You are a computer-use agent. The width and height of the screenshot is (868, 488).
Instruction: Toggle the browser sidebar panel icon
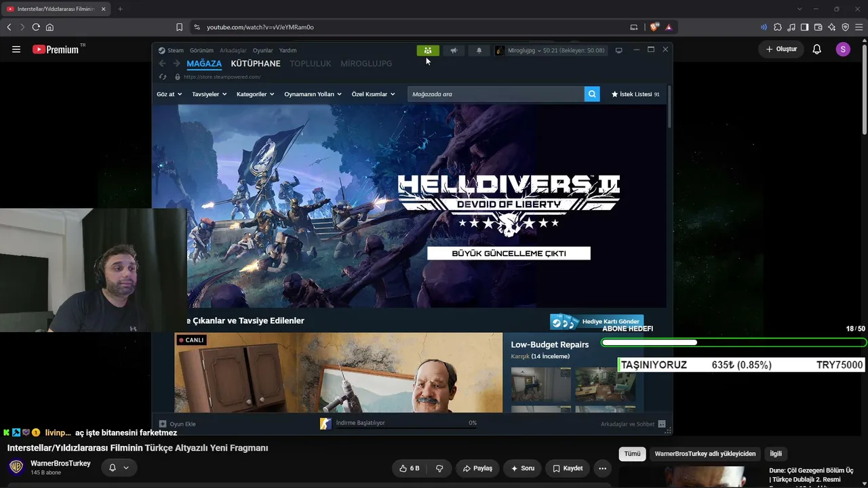tap(804, 27)
